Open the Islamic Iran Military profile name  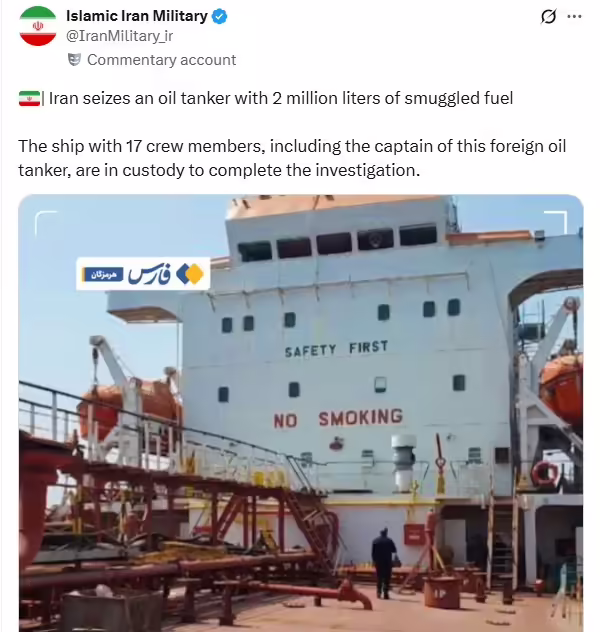pos(137,16)
